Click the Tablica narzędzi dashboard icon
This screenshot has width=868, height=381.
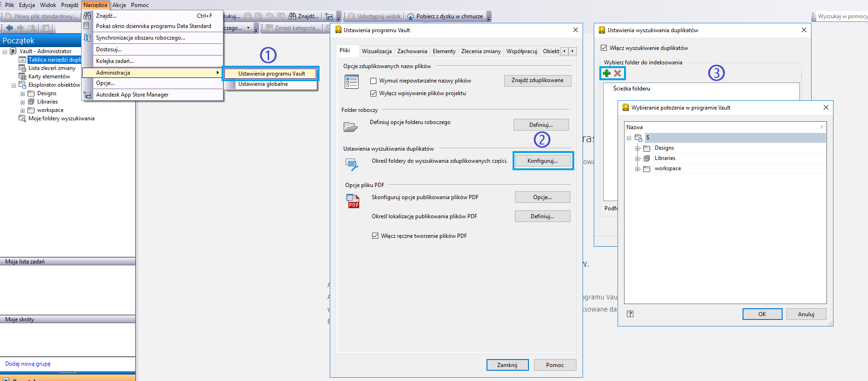pos(22,60)
